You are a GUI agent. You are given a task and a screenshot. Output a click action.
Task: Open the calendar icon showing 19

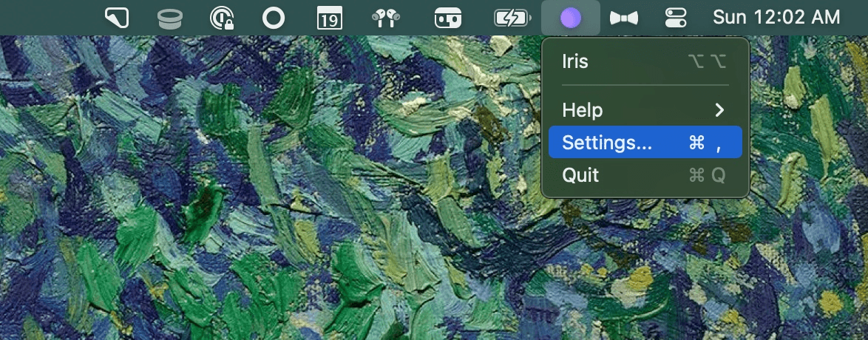pos(329,18)
